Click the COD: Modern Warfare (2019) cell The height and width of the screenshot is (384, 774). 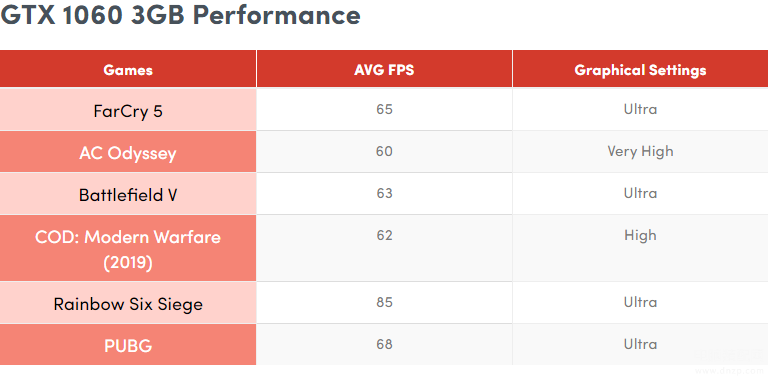[x=128, y=248]
